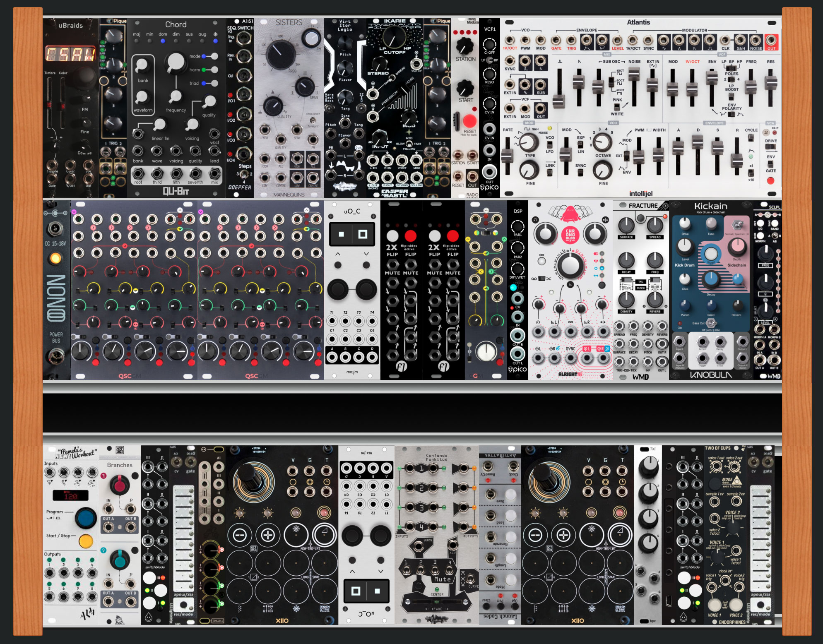The image size is (823, 644).
Task: Click the pink Kickain Depth knob
Action: click(x=737, y=247)
